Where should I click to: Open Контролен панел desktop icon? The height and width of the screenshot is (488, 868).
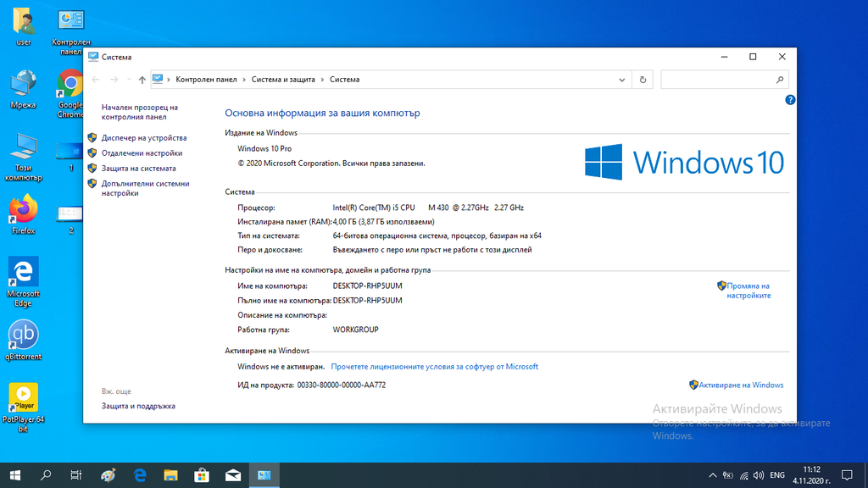[70, 31]
